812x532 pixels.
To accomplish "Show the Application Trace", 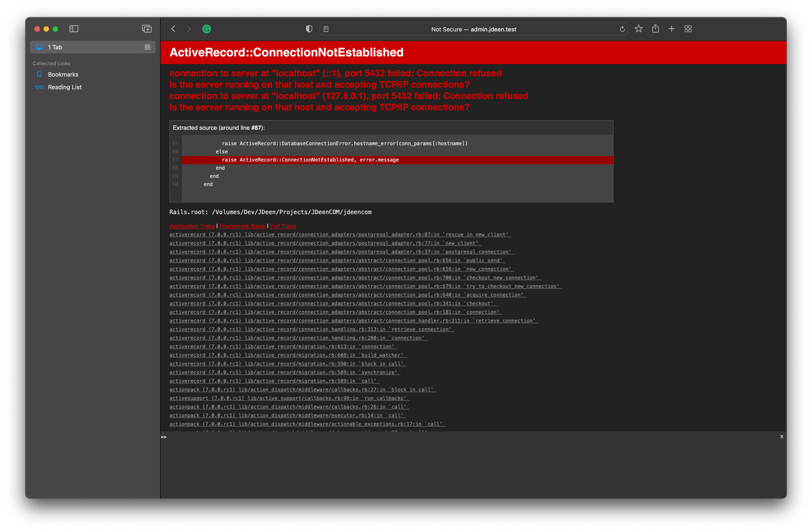I will point(192,226).
